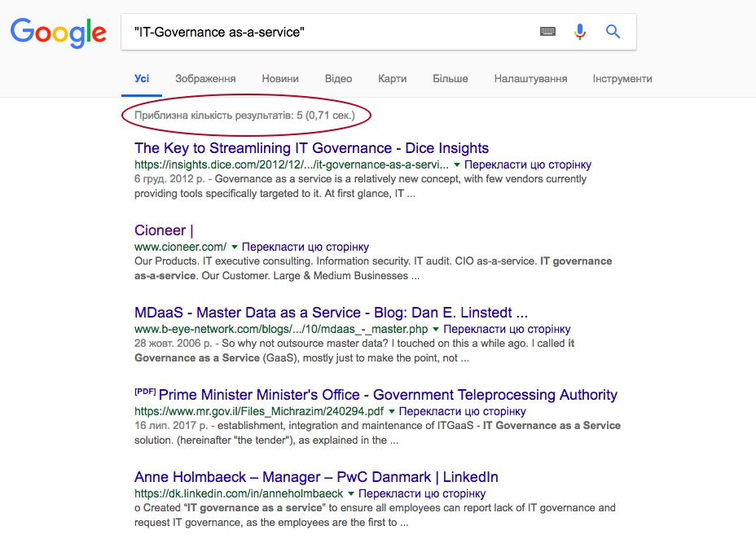756x552 pixels.
Task: Click the magnifying glass search button
Action: click(613, 32)
